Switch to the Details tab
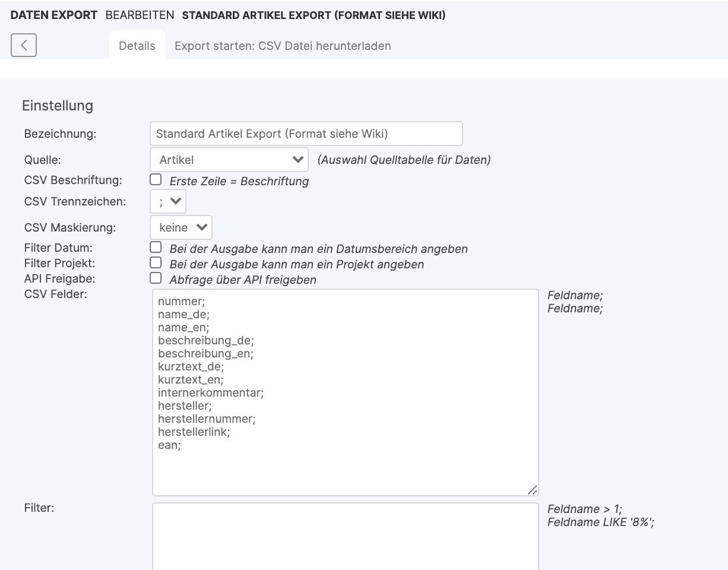The image size is (728, 570). pyautogui.click(x=137, y=46)
